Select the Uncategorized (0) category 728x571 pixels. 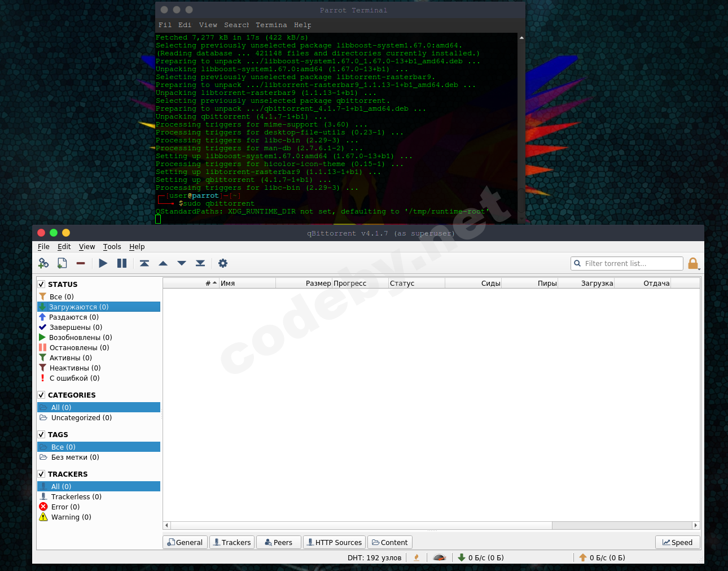[81, 418]
